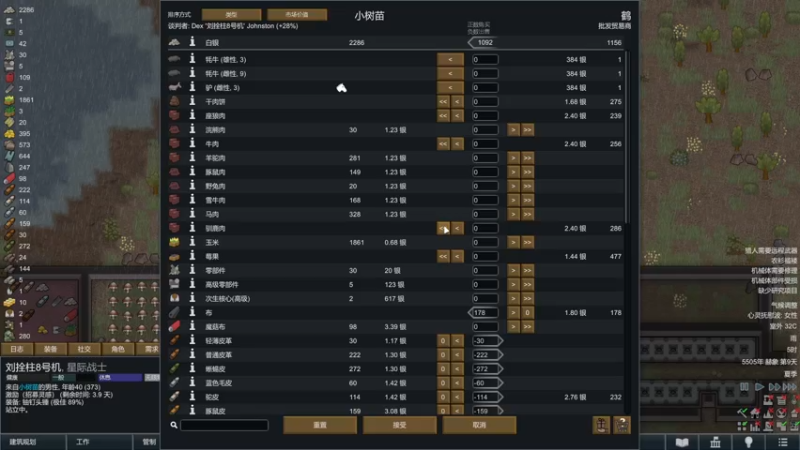Reset 布 quantity with 0 button
This screenshot has width=800, height=450.
[x=528, y=312]
